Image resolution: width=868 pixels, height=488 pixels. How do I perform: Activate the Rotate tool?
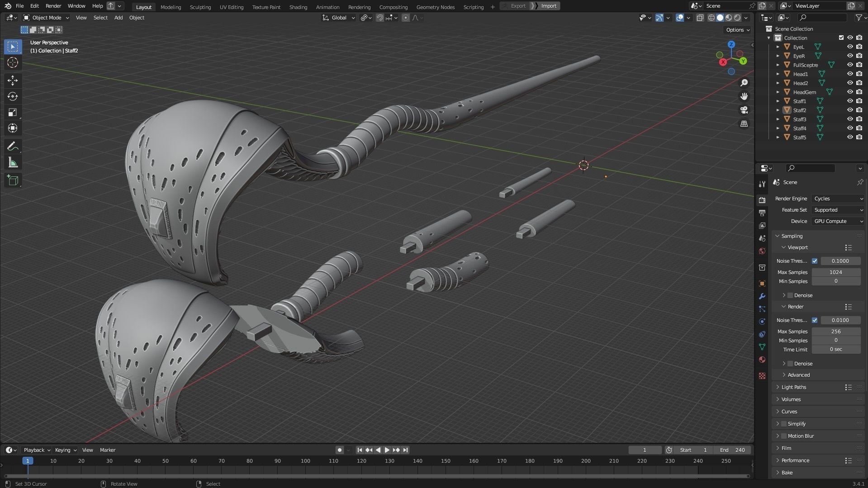[x=13, y=96]
